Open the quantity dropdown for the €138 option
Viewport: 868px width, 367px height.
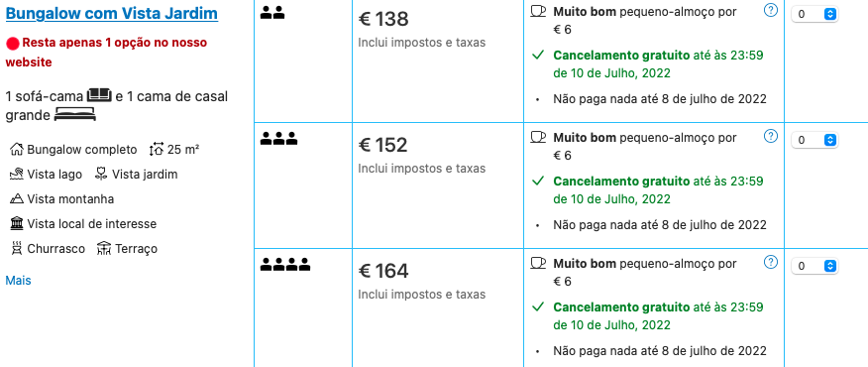coord(814,15)
